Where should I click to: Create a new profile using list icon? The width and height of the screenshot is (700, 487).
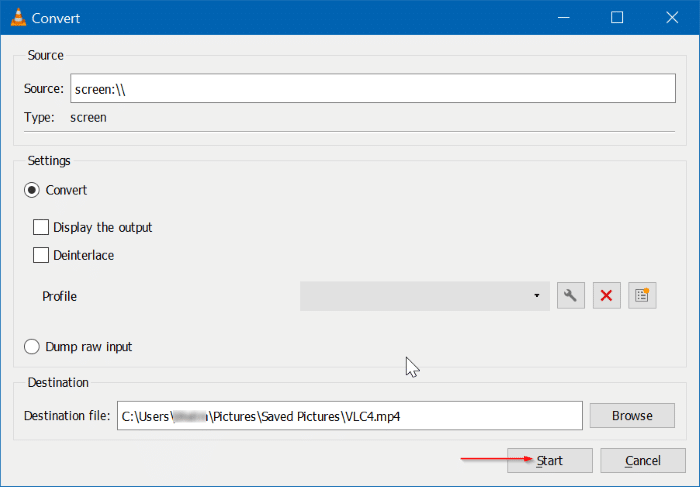pos(642,296)
